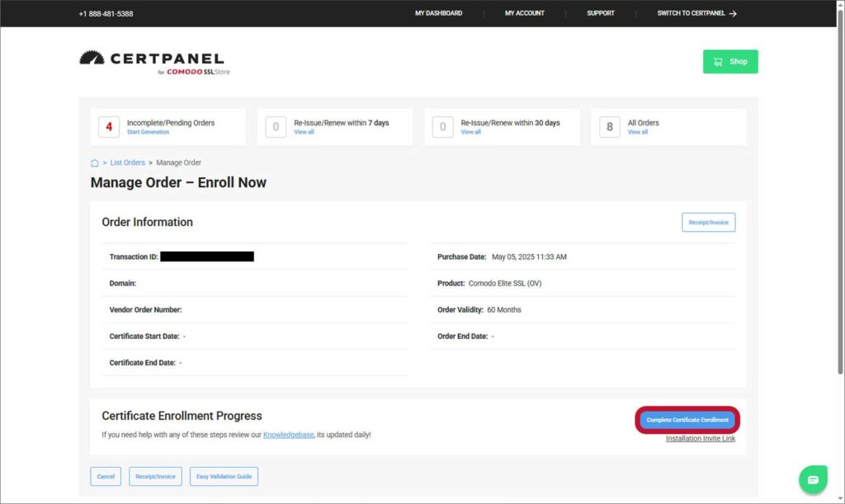
Task: Click the phone number +1 888-481-5388
Action: click(x=106, y=13)
